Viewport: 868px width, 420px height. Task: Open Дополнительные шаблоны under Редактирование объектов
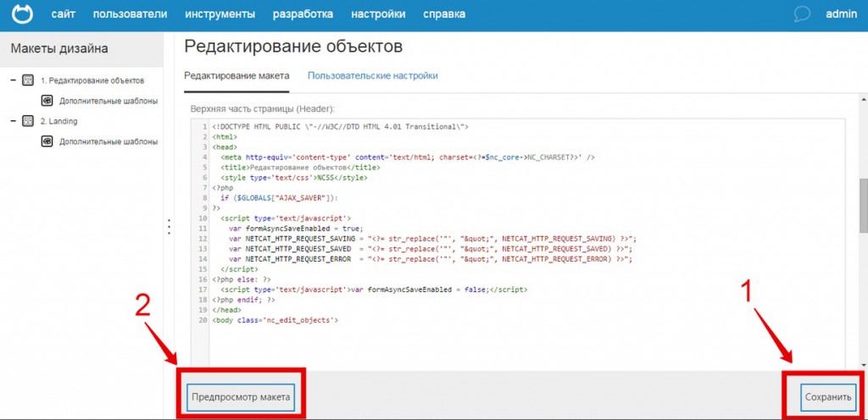tap(108, 101)
